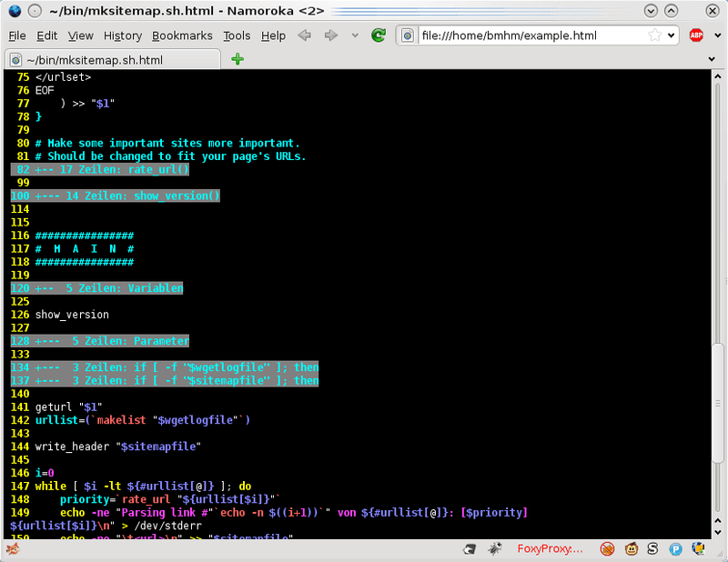Click the Stylish S icon in status bar

[x=652, y=549]
